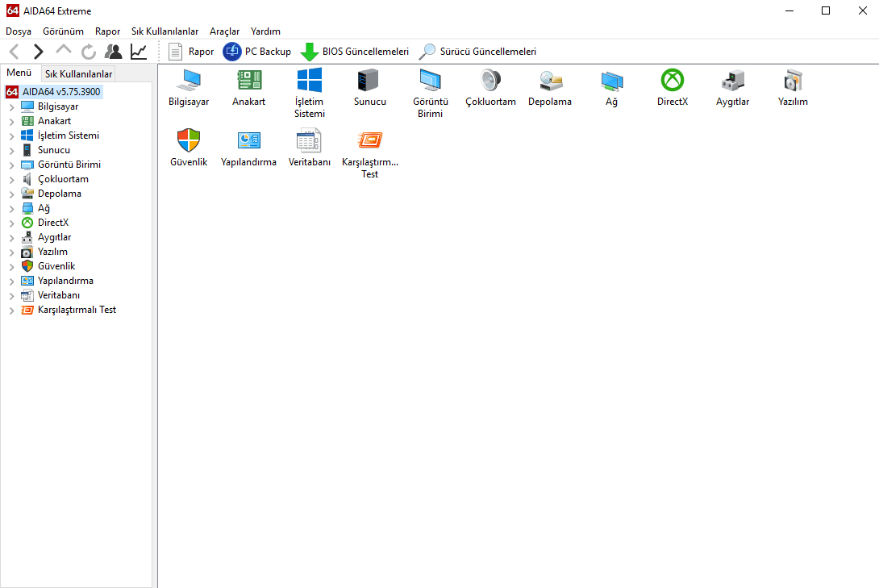Click Sürücü Güncellemeleri toolbar button
Screen dimensions: 879x588
(477, 52)
